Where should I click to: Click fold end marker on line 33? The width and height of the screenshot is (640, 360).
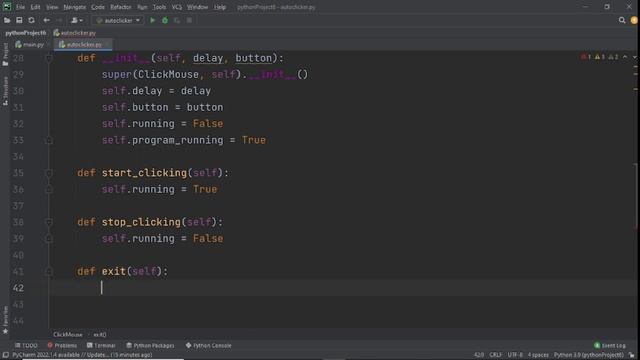(x=49, y=140)
